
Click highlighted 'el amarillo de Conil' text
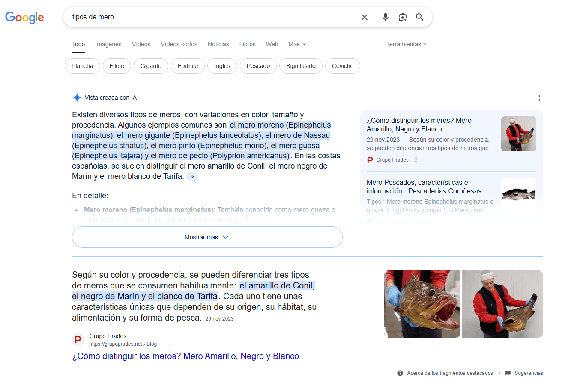pos(277,285)
